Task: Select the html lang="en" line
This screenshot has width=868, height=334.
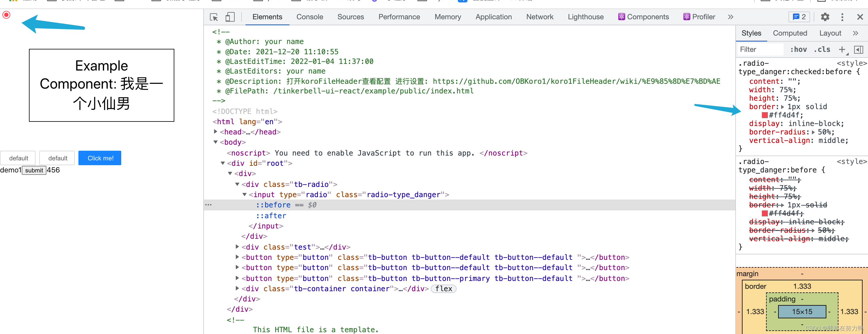Action: coord(247,121)
